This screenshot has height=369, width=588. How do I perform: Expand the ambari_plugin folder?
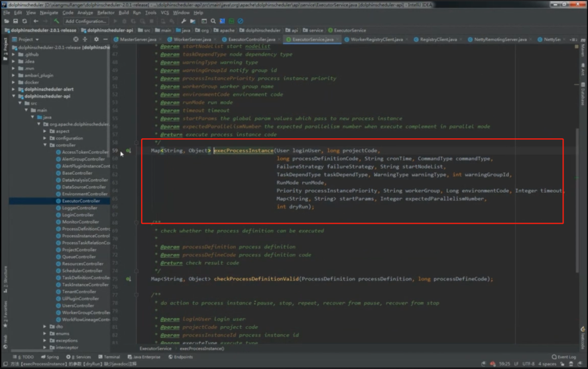point(14,75)
